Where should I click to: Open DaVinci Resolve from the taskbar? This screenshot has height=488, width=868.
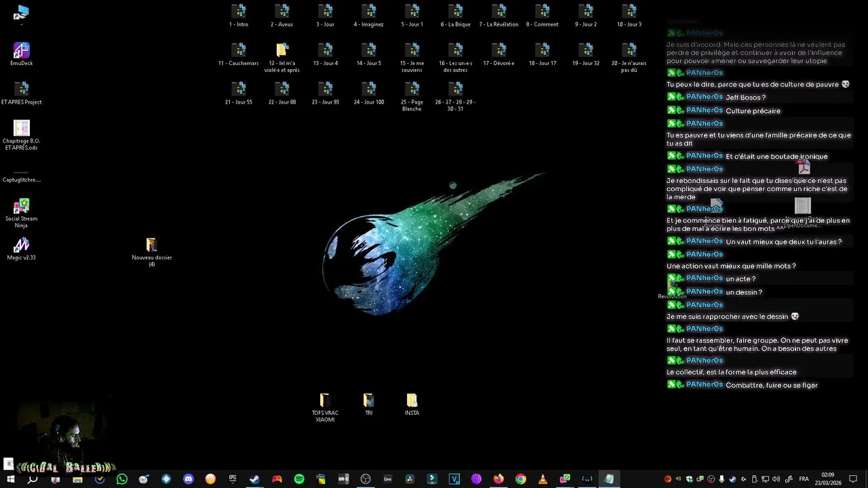410,479
